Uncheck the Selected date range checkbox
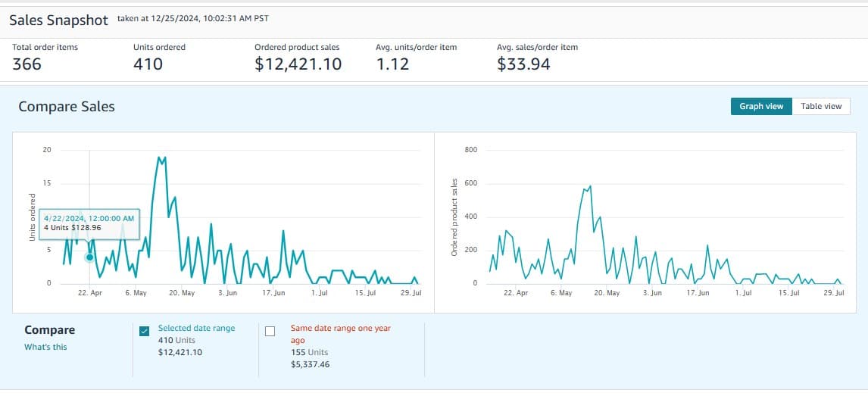This screenshot has height=396, width=868. coord(144,331)
